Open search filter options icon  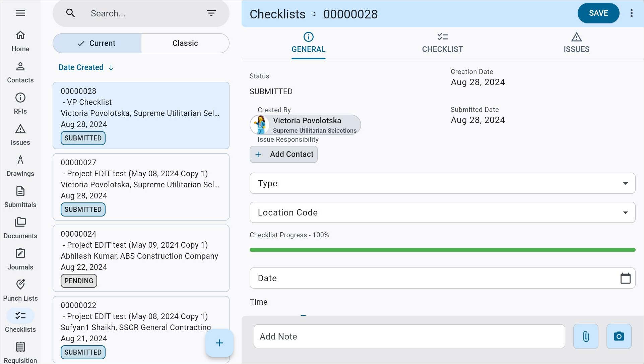pos(211,13)
